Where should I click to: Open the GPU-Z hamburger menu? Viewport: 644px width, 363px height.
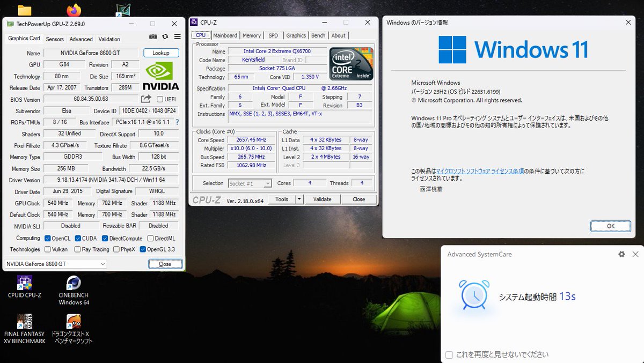click(178, 36)
